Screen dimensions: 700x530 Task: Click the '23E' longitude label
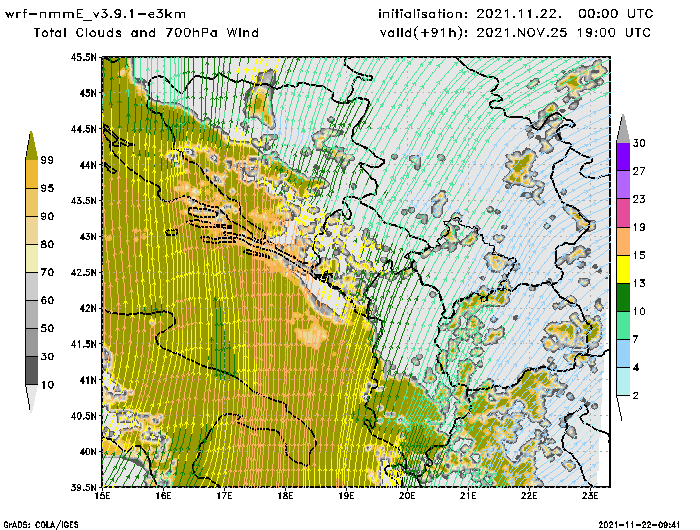(x=590, y=496)
